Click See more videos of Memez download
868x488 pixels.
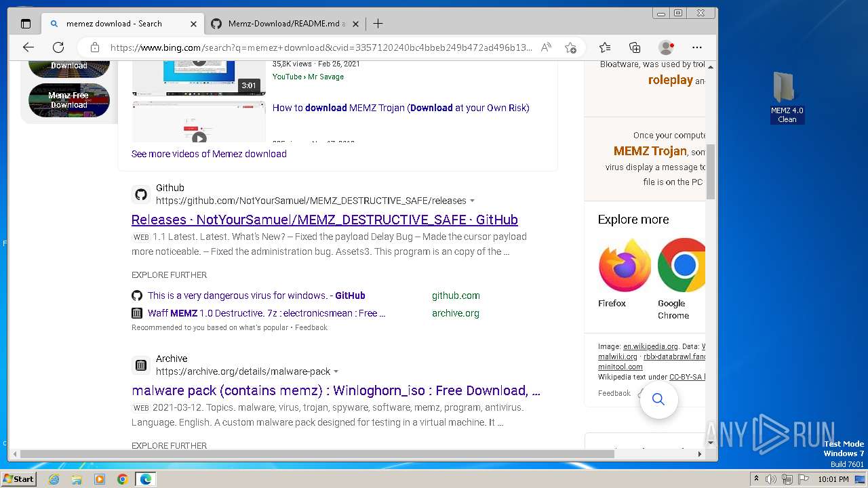(209, 154)
